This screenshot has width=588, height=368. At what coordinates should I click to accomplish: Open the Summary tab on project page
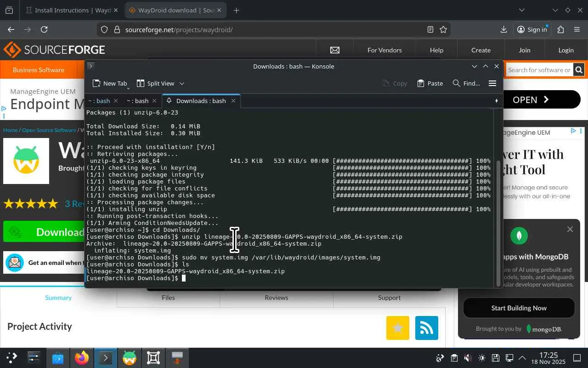tap(58, 298)
